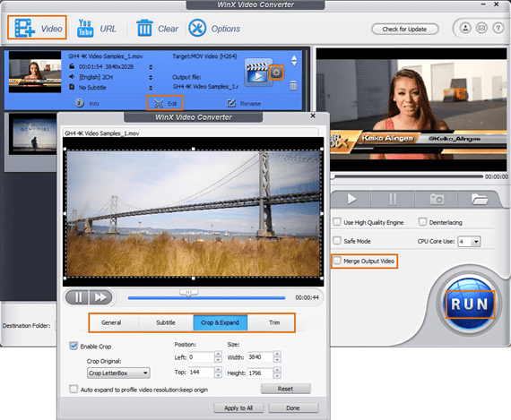
Task: Enable auto expand to profile resolution
Action: click(x=74, y=389)
